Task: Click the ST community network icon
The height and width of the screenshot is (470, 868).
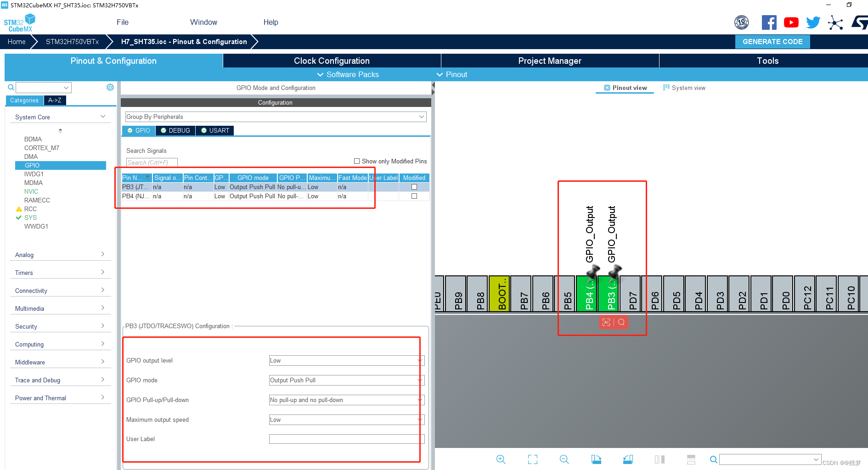Action: (835, 22)
